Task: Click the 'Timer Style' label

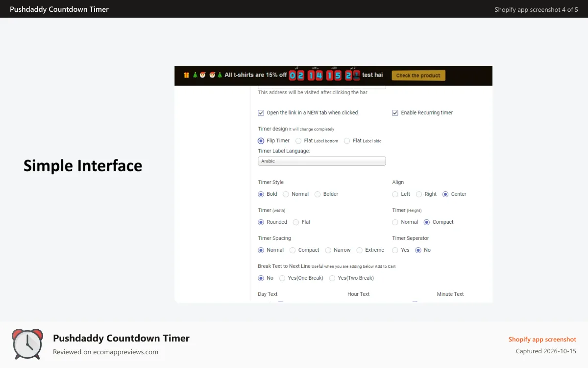Action: click(x=271, y=183)
